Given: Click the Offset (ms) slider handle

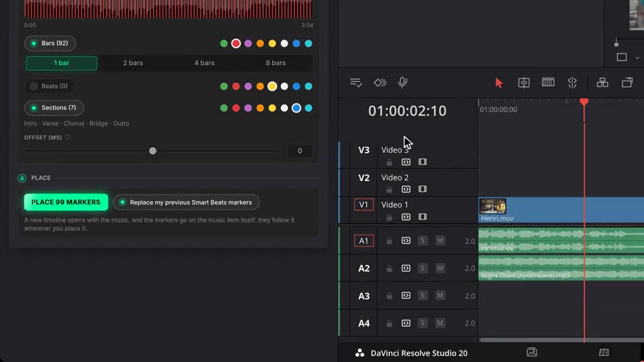Looking at the screenshot, I should (x=153, y=151).
